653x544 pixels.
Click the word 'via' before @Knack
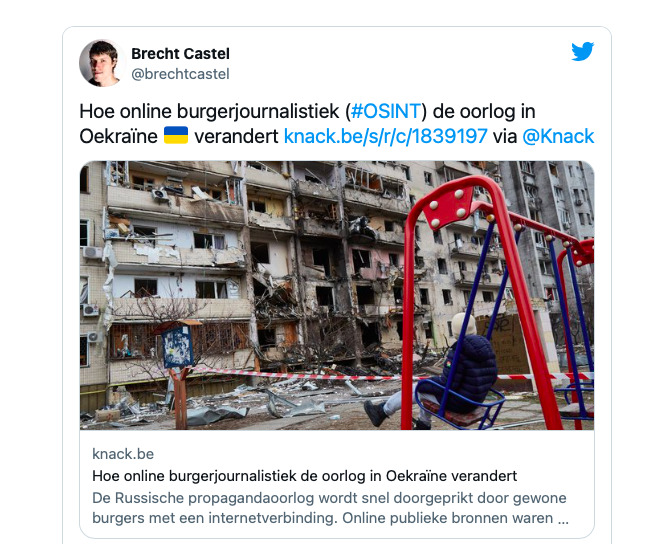pyautogui.click(x=505, y=136)
